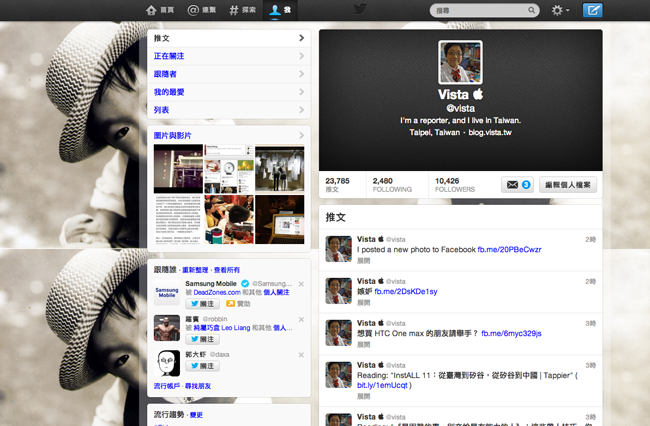Click 變更 beside 流行趨勢

coord(196,415)
